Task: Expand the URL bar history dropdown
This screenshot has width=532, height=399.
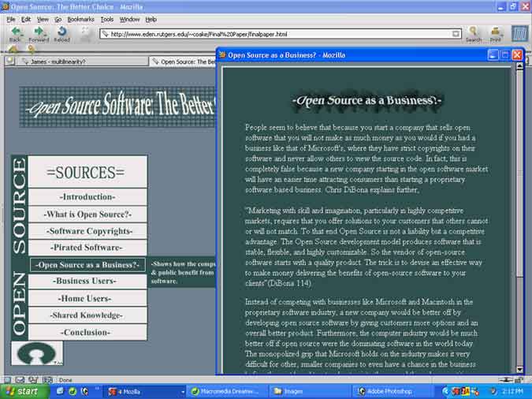Action: pos(456,34)
